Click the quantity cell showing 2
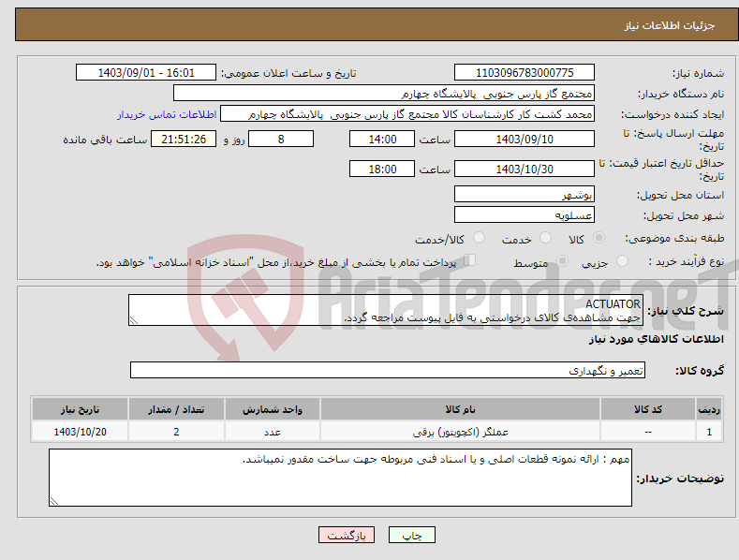 pyautogui.click(x=176, y=432)
